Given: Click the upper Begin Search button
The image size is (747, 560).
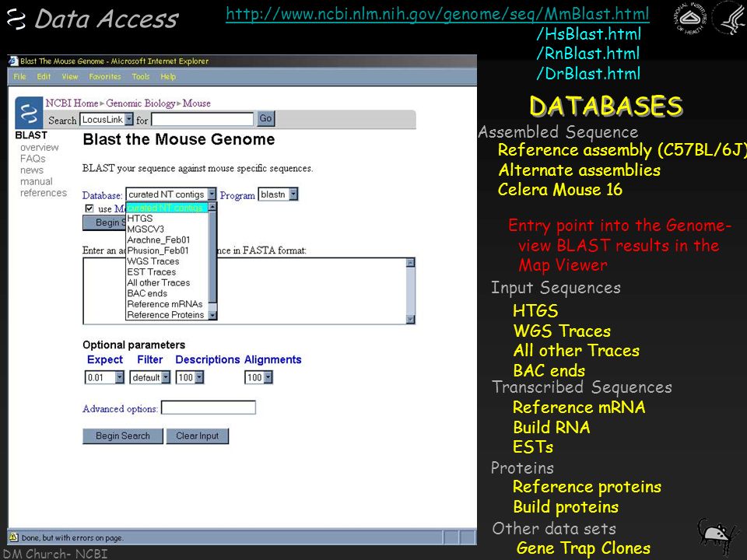Looking at the screenshot, I should click(104, 222).
